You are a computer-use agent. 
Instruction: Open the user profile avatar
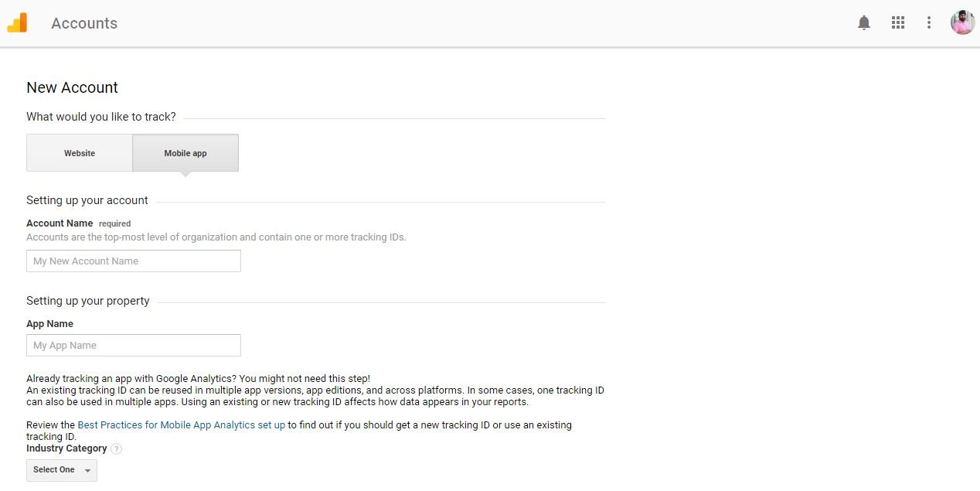[962, 22]
